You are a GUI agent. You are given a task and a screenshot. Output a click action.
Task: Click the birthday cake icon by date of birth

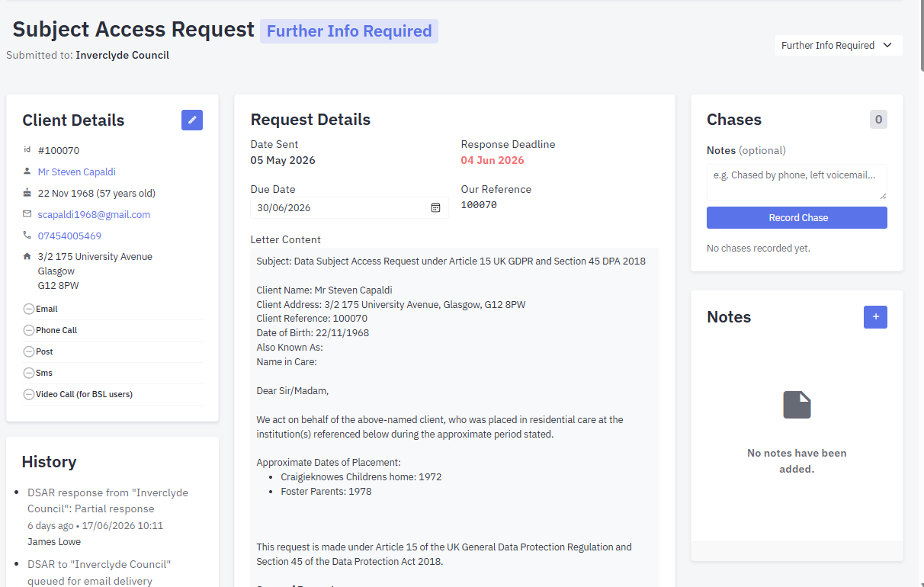click(x=27, y=193)
